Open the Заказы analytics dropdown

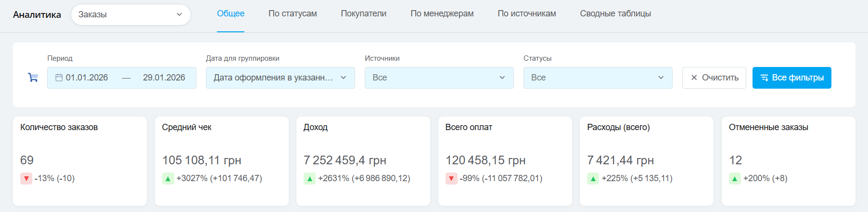click(130, 14)
